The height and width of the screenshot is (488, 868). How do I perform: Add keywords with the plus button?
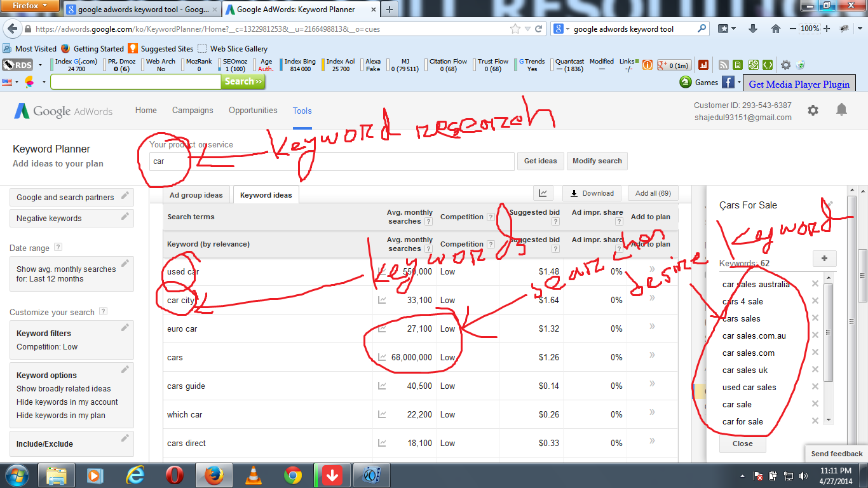(x=824, y=259)
